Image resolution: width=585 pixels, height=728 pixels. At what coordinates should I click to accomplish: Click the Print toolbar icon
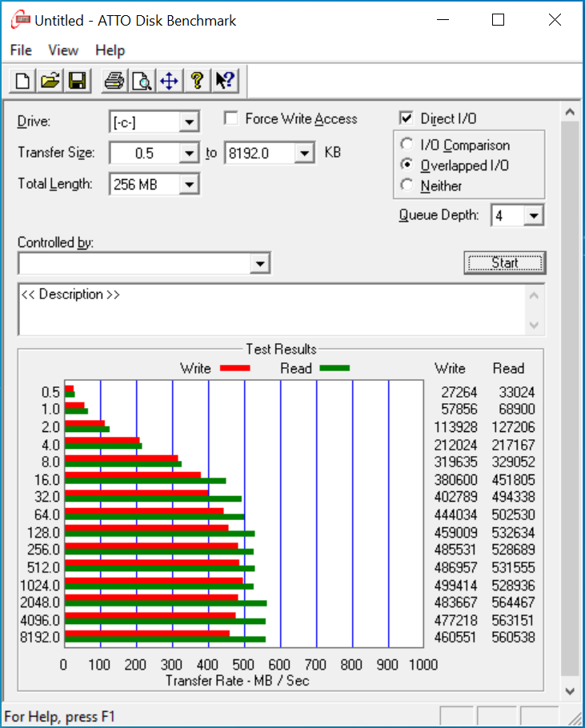click(x=114, y=82)
